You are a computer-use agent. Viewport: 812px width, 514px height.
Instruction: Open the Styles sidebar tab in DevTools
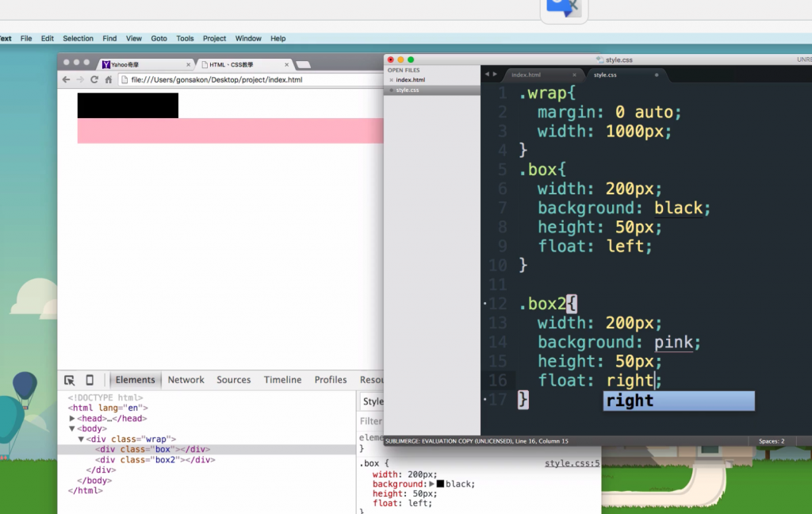tap(373, 401)
